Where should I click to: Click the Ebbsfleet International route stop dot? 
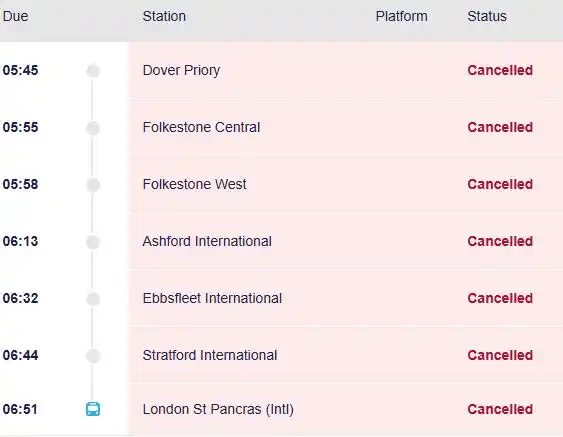pyautogui.click(x=93, y=299)
